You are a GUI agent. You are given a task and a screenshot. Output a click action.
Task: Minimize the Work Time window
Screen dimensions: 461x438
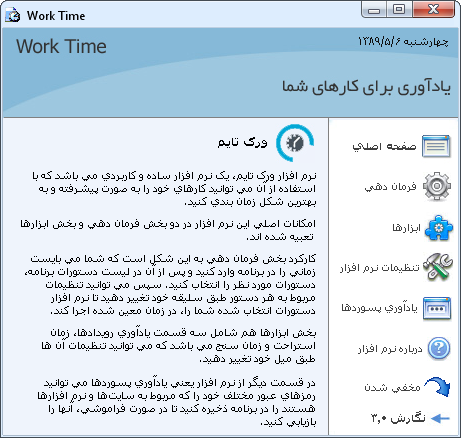click(374, 10)
